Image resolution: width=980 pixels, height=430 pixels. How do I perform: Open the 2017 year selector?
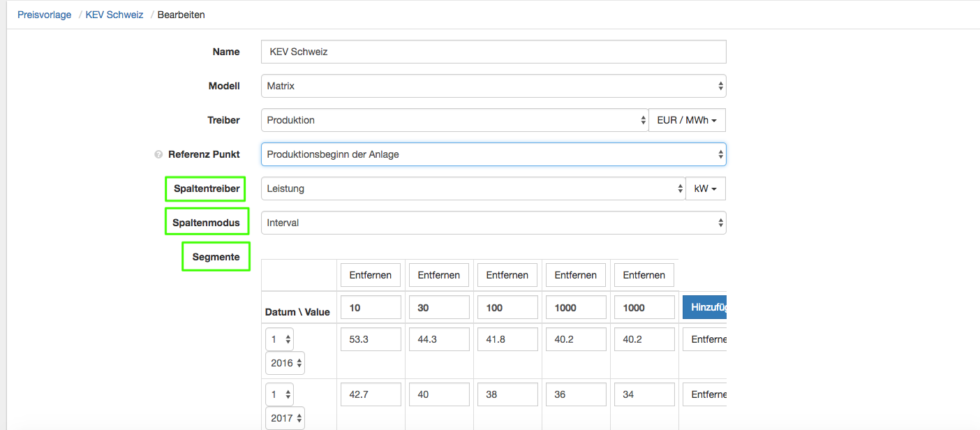[x=285, y=418]
